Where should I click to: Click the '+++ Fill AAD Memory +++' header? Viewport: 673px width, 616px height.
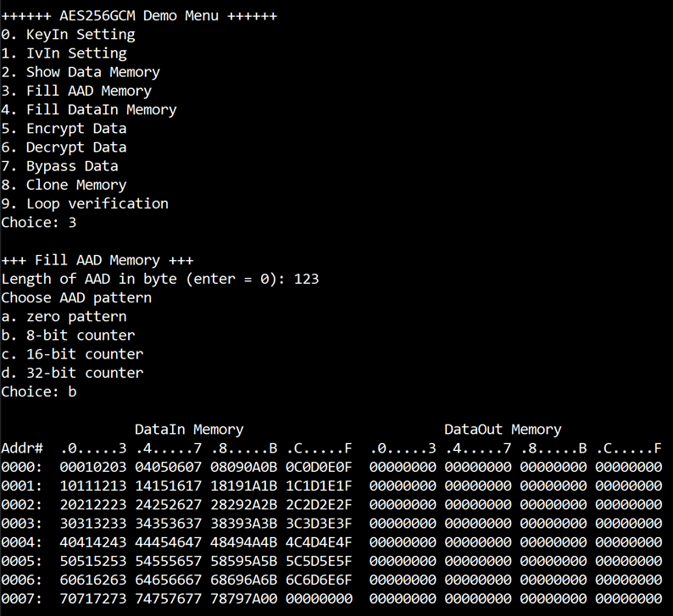[97, 260]
